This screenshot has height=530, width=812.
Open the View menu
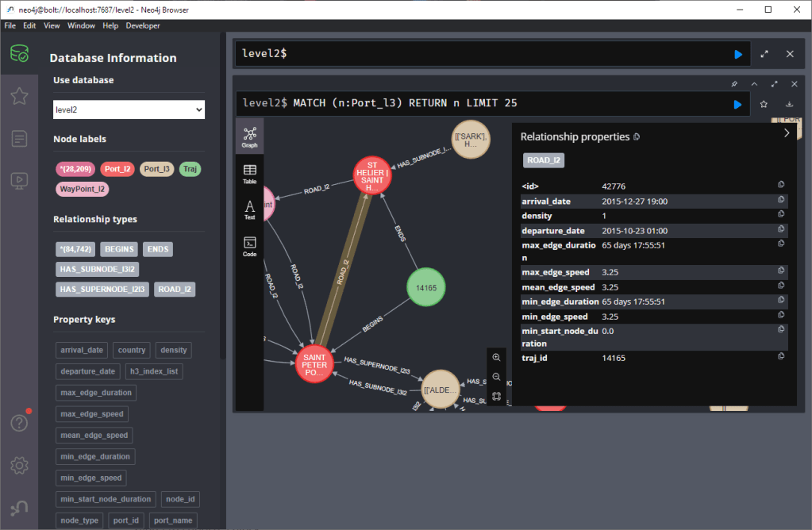pyautogui.click(x=52, y=25)
